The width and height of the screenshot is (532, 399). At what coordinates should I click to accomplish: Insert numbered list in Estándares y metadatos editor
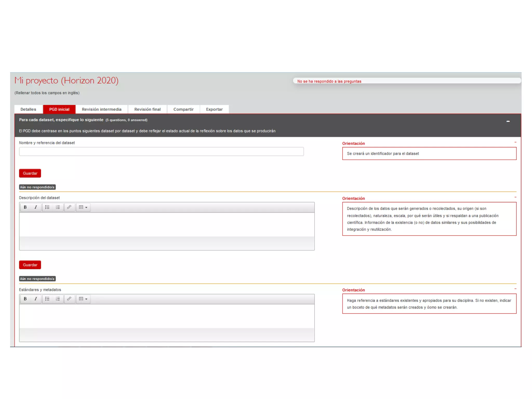pos(58,299)
